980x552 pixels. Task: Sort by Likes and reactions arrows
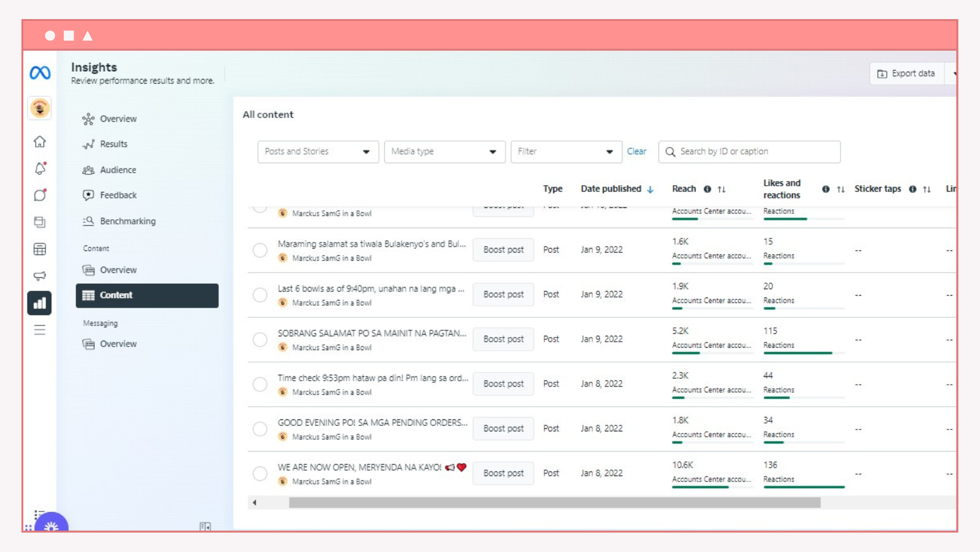[x=841, y=189]
